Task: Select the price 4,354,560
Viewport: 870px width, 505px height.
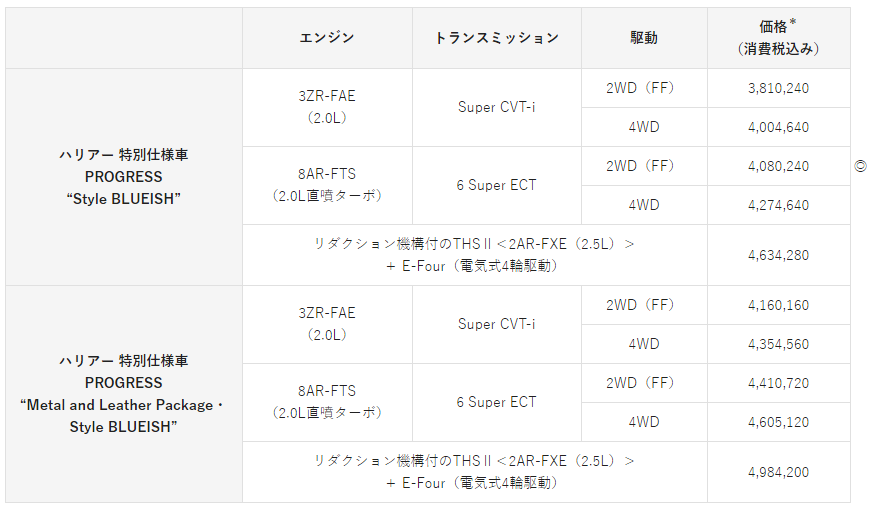Action: coord(778,344)
